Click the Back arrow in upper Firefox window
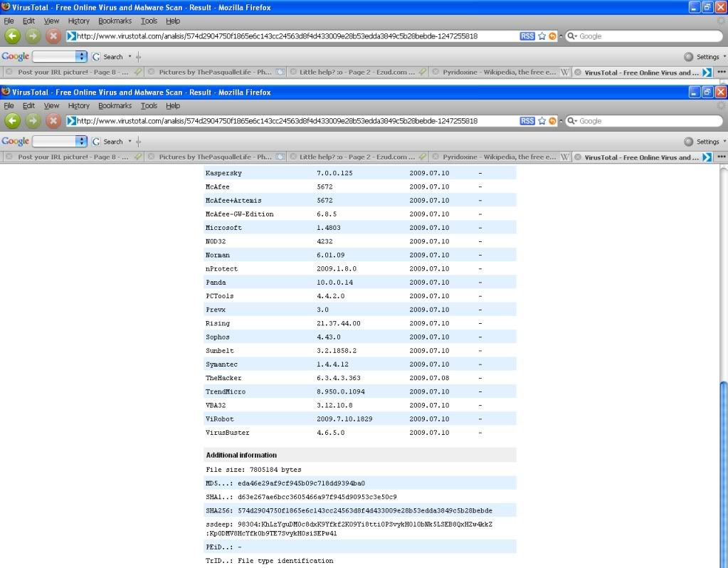Image resolution: width=728 pixels, height=568 pixels. tap(13, 36)
